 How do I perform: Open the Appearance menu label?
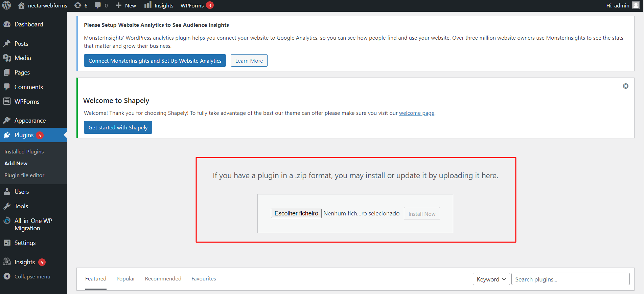tap(30, 121)
